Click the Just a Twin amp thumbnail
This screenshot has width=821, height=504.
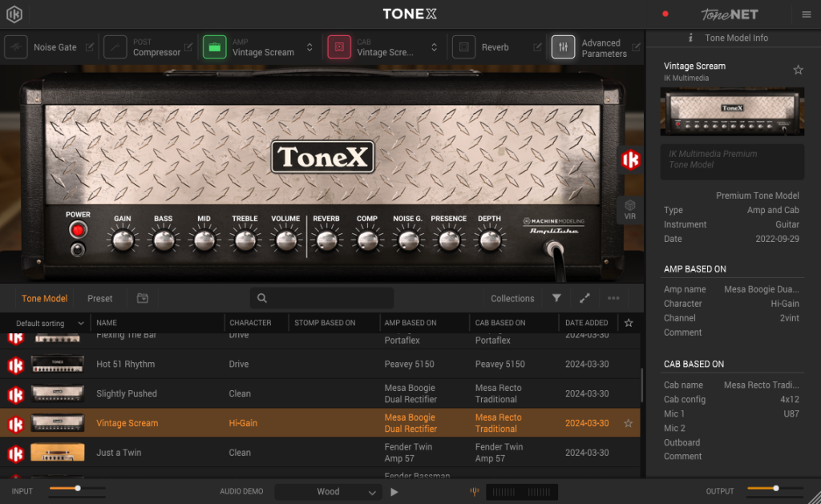(x=58, y=452)
